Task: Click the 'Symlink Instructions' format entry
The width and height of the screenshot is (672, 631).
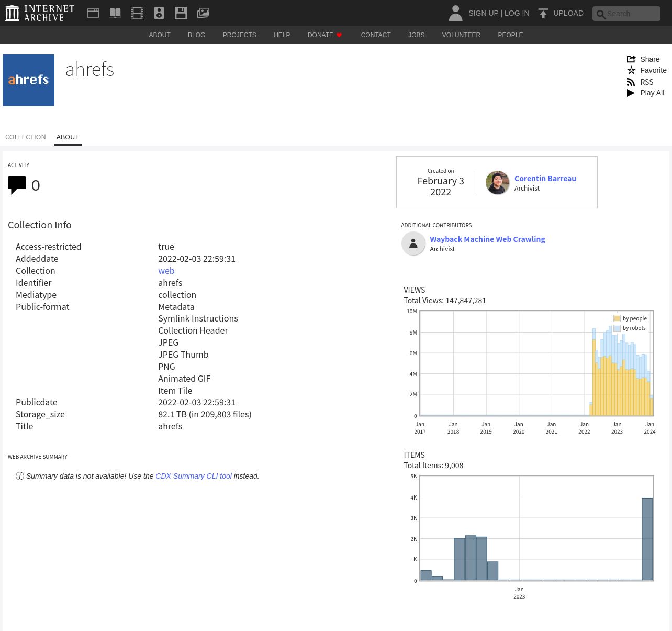Action: [198, 318]
